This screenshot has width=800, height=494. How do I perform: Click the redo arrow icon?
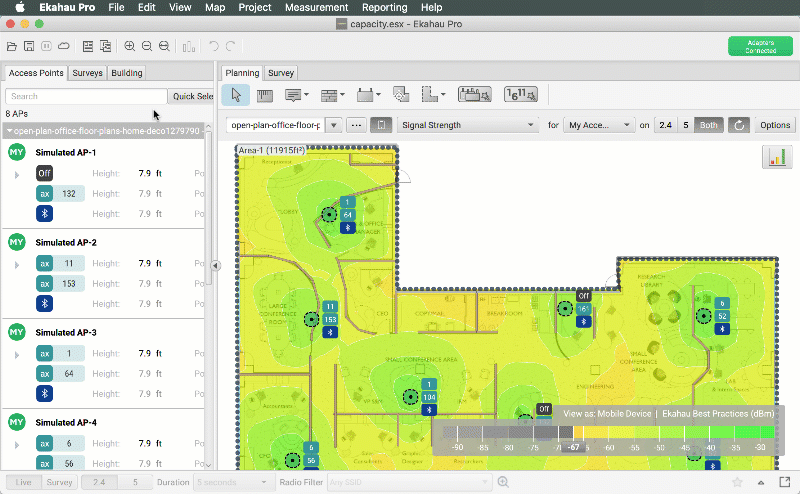[x=231, y=46]
